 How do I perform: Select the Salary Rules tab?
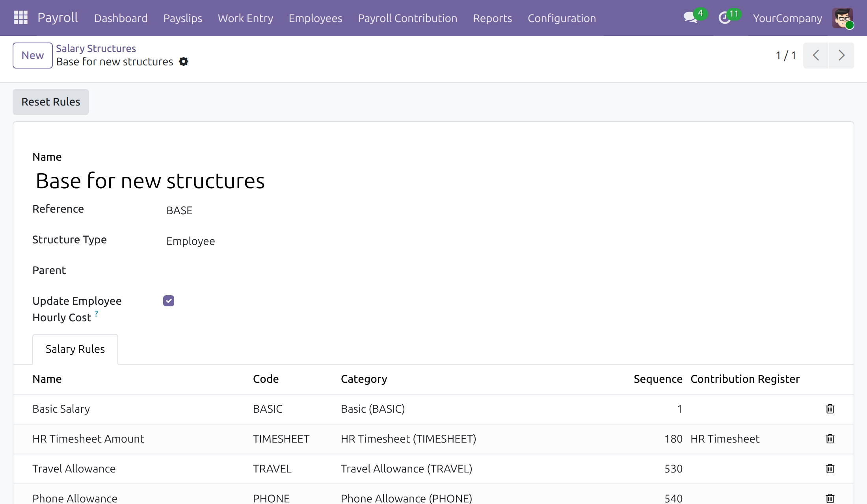pos(75,349)
